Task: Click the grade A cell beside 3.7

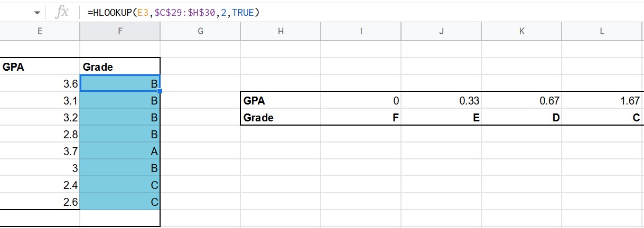Action: [120, 151]
